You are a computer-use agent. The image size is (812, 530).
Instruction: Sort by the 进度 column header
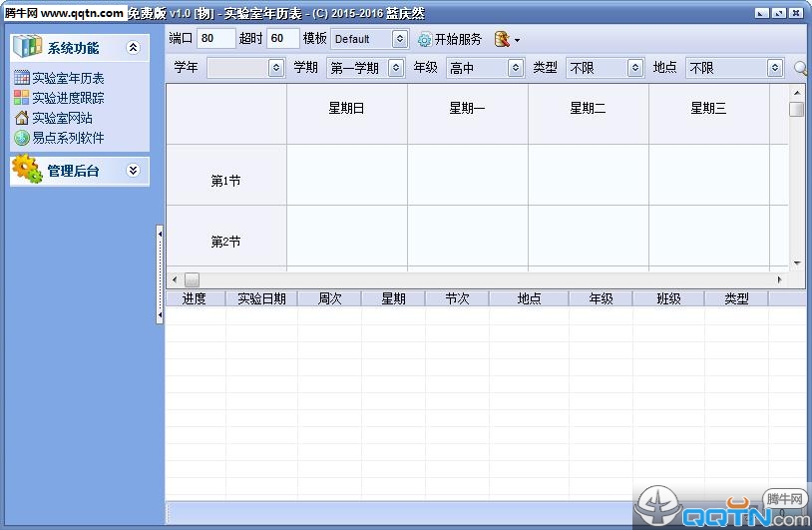tap(195, 298)
